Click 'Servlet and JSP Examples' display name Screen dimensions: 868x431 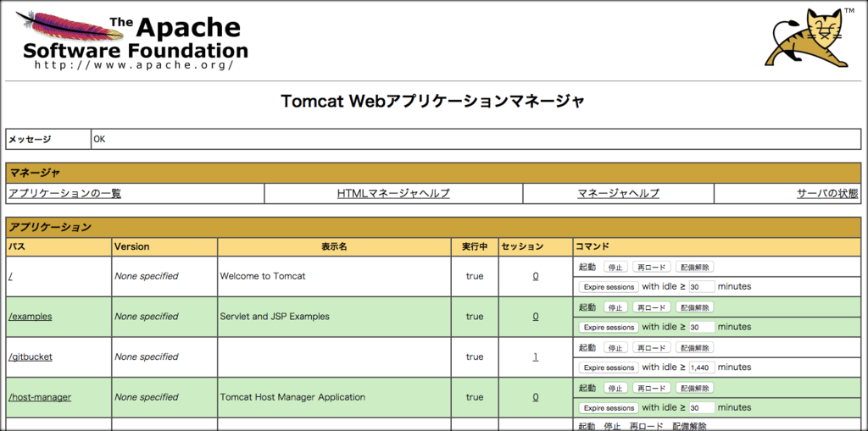click(275, 317)
